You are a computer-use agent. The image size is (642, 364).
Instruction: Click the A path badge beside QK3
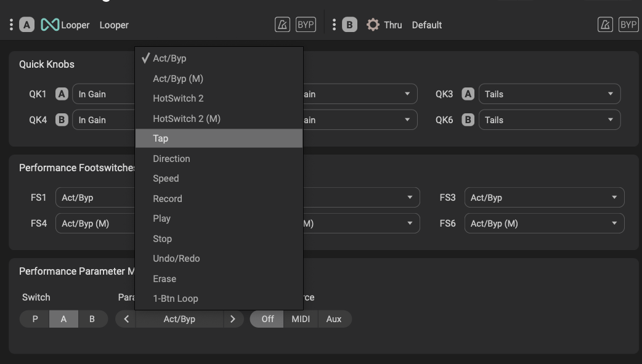pyautogui.click(x=468, y=94)
